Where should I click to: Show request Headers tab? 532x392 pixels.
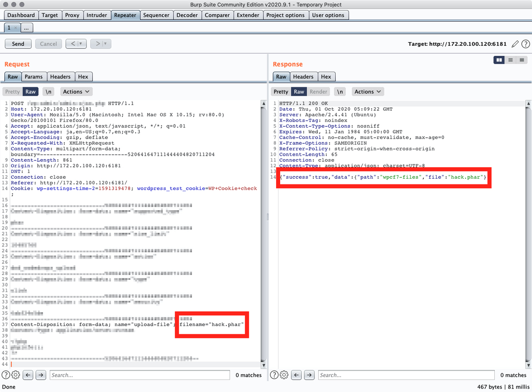(60, 77)
